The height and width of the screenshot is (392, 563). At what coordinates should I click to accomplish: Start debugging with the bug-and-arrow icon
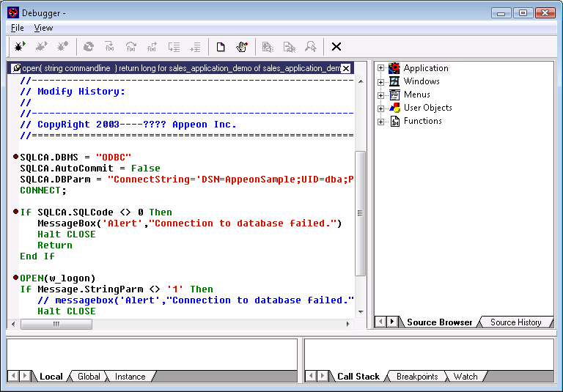point(20,47)
